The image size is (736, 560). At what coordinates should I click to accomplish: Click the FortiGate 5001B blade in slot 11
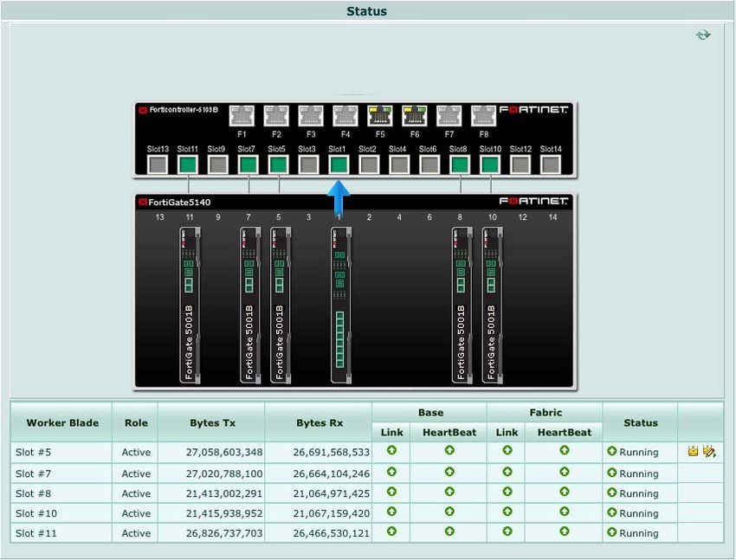pos(190,305)
